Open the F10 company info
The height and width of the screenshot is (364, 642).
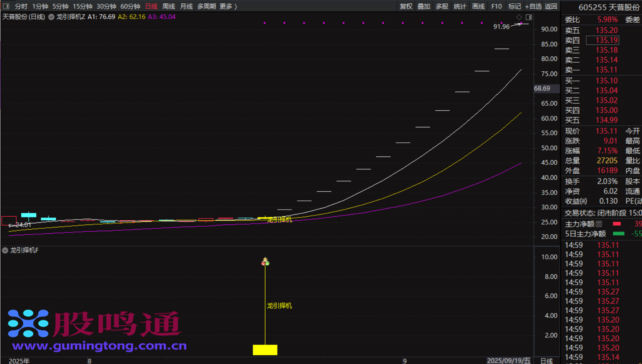pyautogui.click(x=496, y=6)
